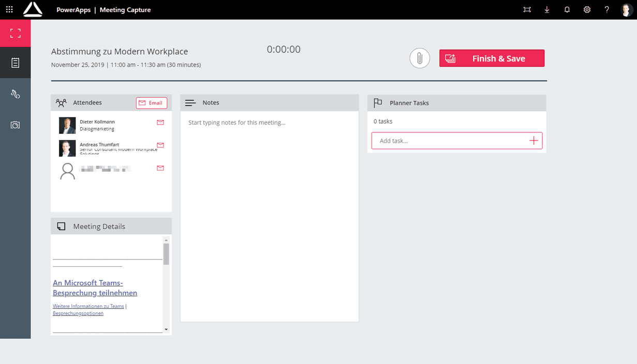
Task: Click the download arrow icon in header
Action: (547, 10)
